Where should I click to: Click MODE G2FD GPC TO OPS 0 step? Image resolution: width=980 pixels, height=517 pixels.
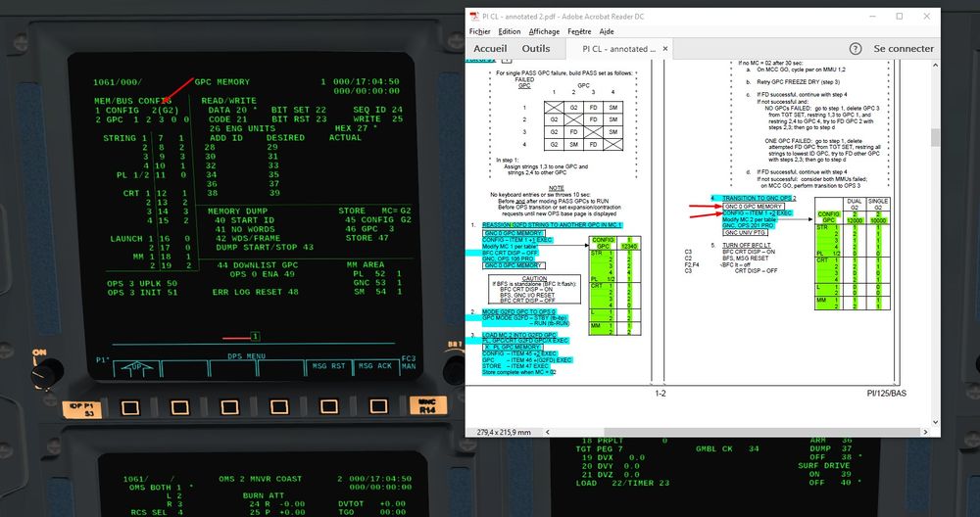pyautogui.click(x=518, y=311)
